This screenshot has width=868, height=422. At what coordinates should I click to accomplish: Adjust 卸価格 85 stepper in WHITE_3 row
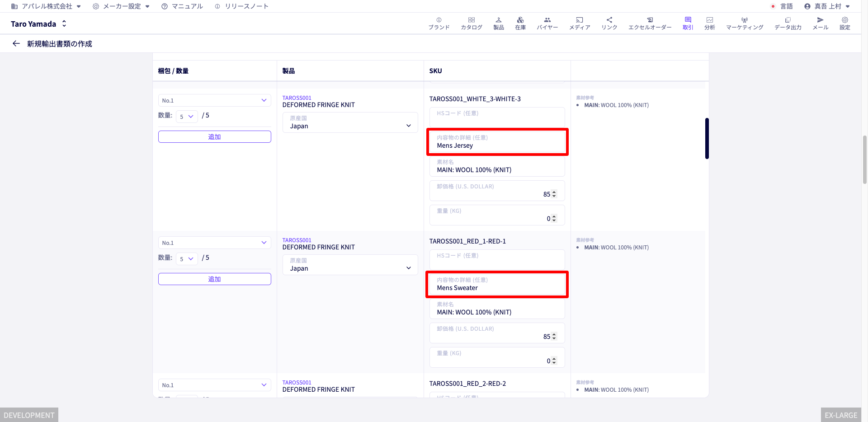554,194
